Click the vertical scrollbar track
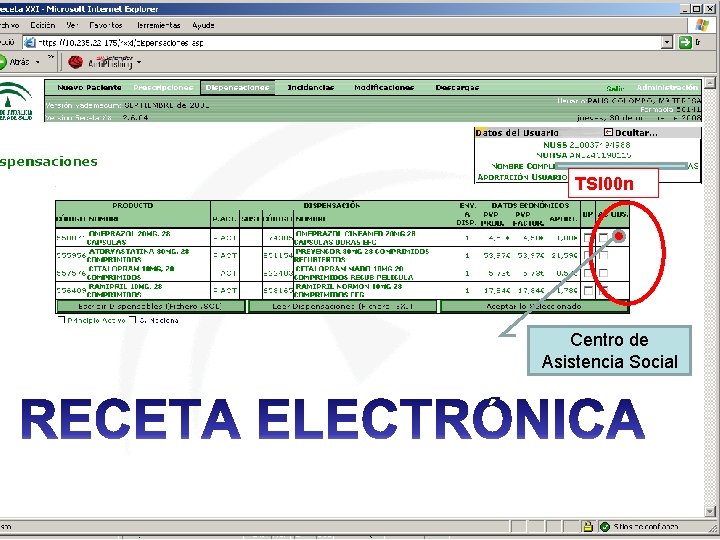Image resolution: width=720 pixels, height=540 pixels. click(710, 297)
